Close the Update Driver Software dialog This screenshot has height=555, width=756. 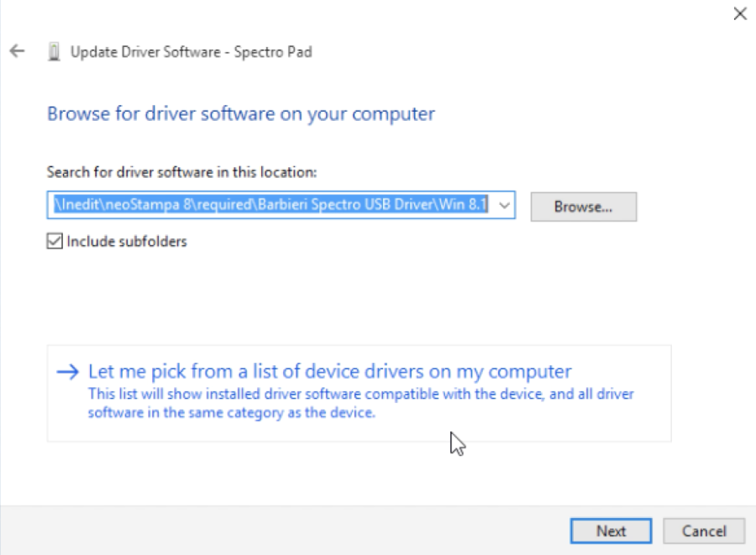tap(740, 13)
